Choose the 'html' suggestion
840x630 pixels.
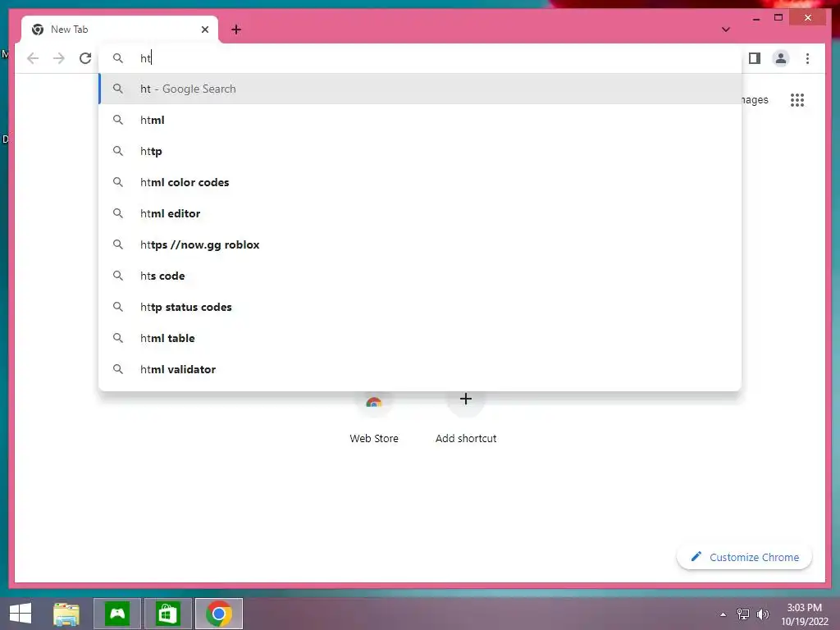click(421, 120)
